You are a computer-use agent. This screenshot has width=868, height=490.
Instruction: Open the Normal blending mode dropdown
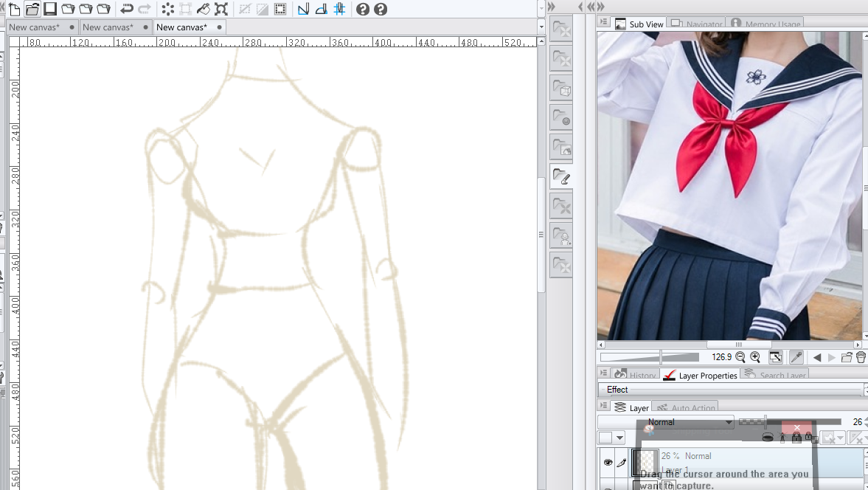click(666, 422)
